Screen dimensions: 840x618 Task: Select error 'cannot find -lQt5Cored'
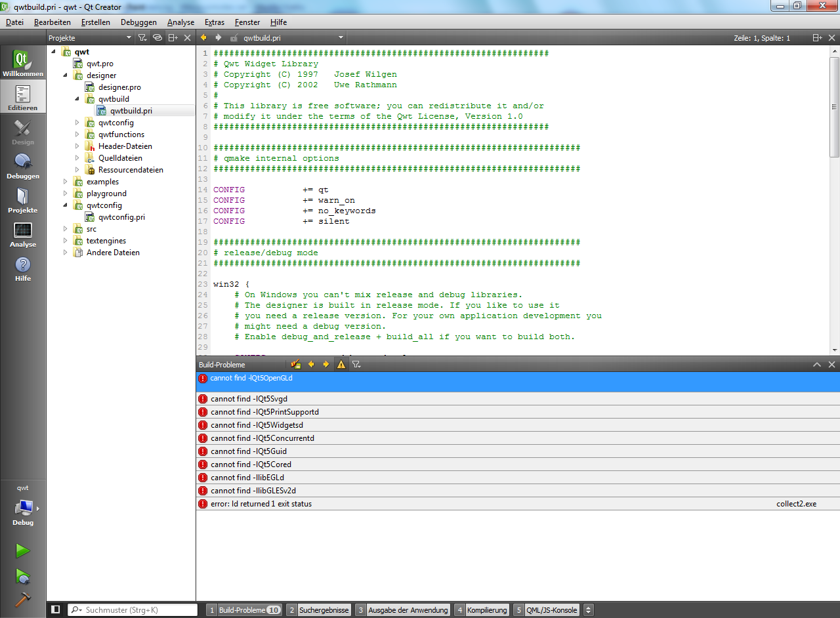(x=518, y=464)
